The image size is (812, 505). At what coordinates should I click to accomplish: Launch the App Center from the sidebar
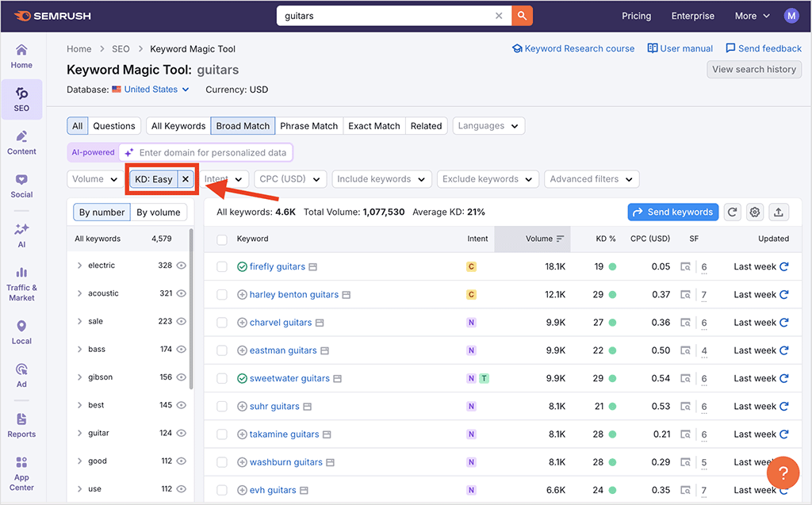point(21,471)
